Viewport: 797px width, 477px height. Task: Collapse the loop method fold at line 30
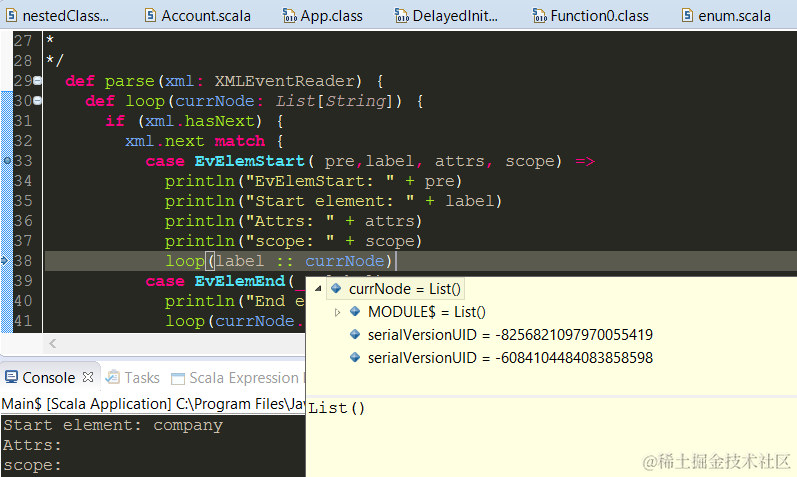pos(37,101)
